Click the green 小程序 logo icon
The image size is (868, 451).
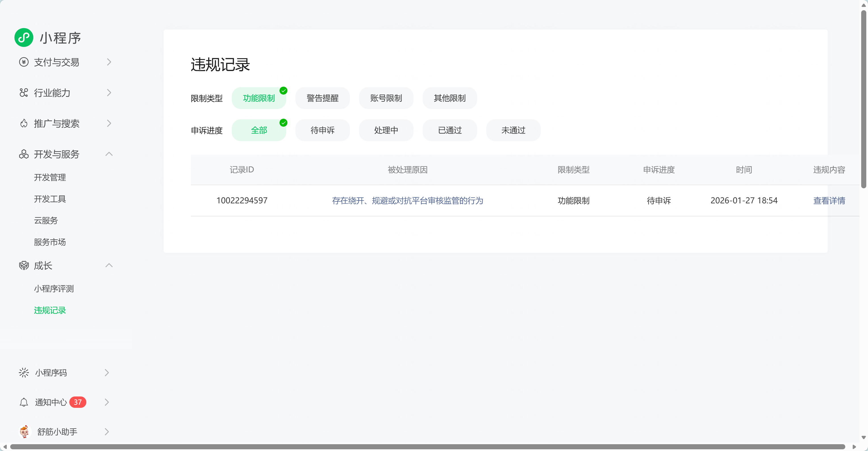[24, 37]
